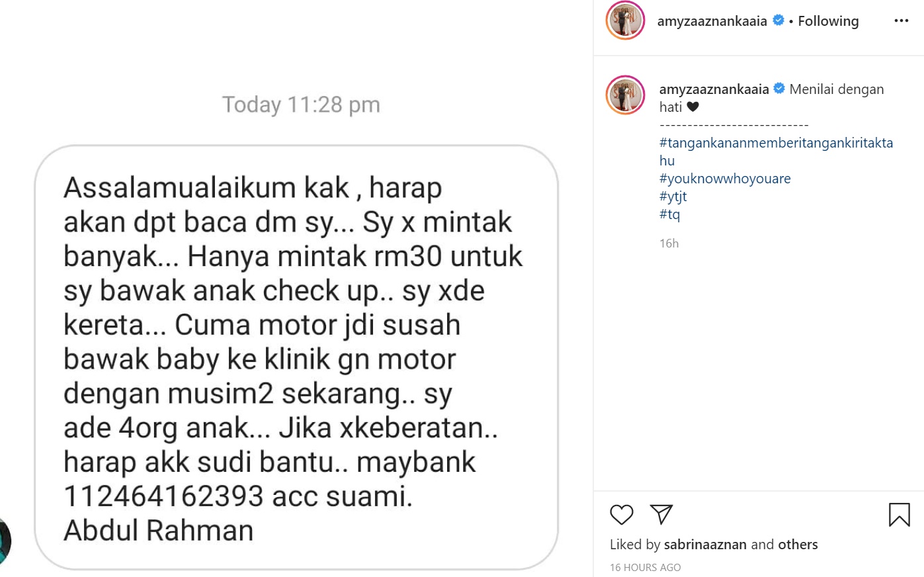Click caption profile picture avatar
This screenshot has width=924, height=577.
625,95
